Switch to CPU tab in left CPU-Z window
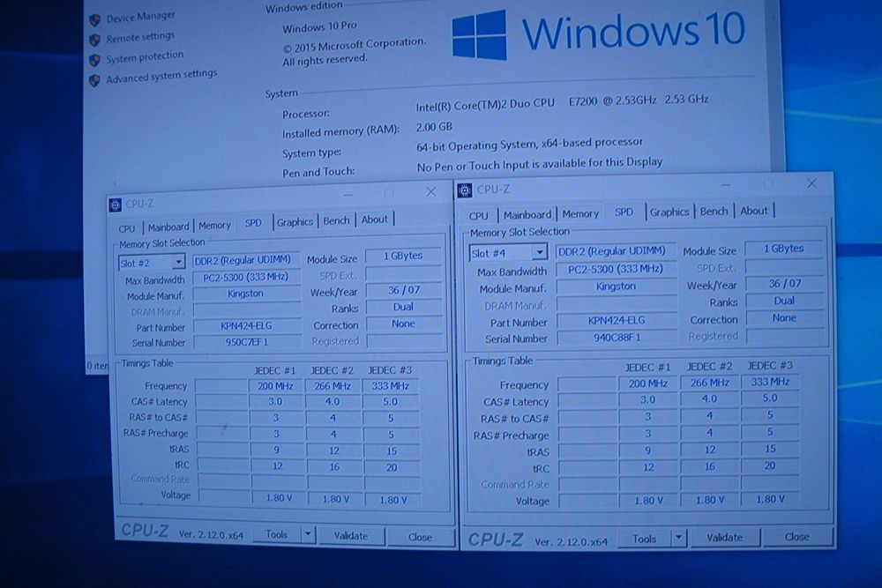Screen dimensions: 882x588 (127, 228)
